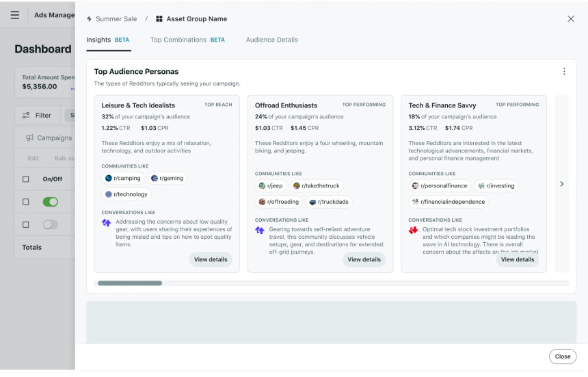Show next personas with right chevron

(x=562, y=184)
